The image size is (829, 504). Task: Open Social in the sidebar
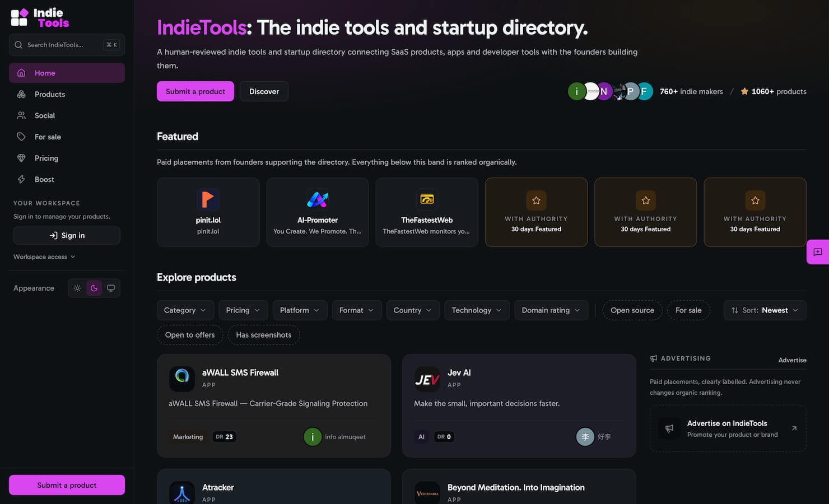(x=67, y=115)
